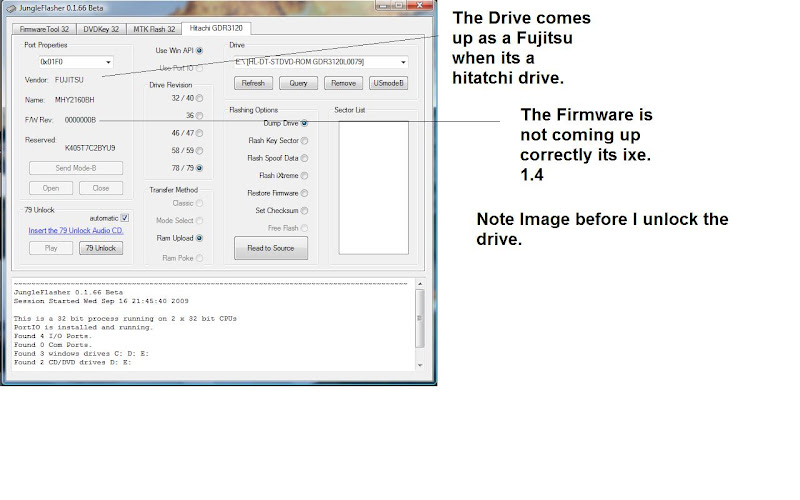The height and width of the screenshot is (500, 800).
Task: Select the Use Port IO radio button
Action: (x=199, y=68)
